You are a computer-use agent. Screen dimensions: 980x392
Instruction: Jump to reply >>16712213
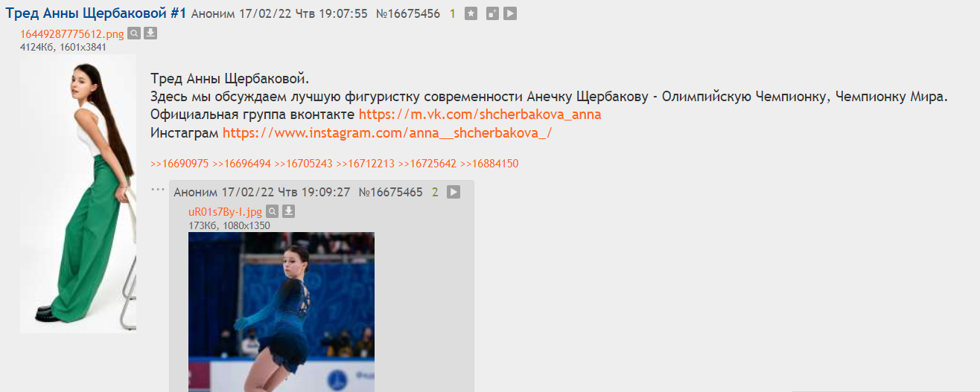tap(365, 164)
